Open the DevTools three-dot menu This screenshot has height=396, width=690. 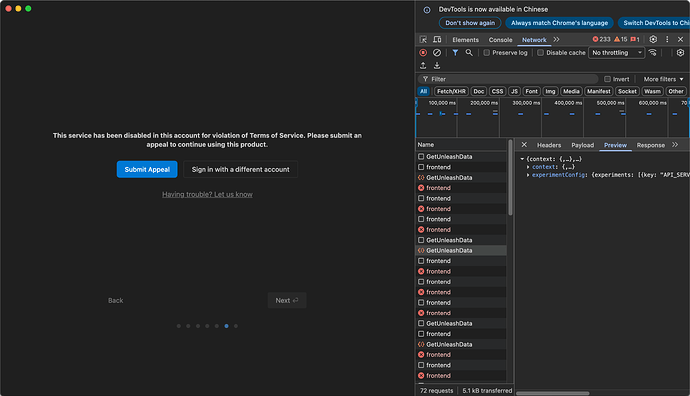tap(667, 39)
